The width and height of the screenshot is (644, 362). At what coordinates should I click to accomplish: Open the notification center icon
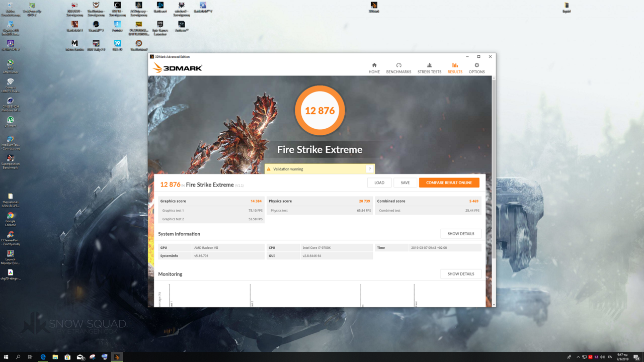pyautogui.click(x=636, y=357)
